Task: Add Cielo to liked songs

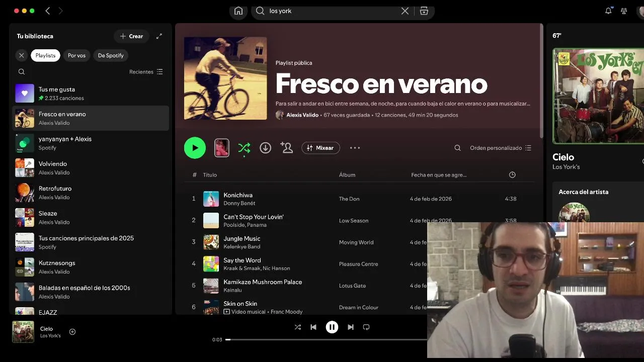Action: (72, 332)
